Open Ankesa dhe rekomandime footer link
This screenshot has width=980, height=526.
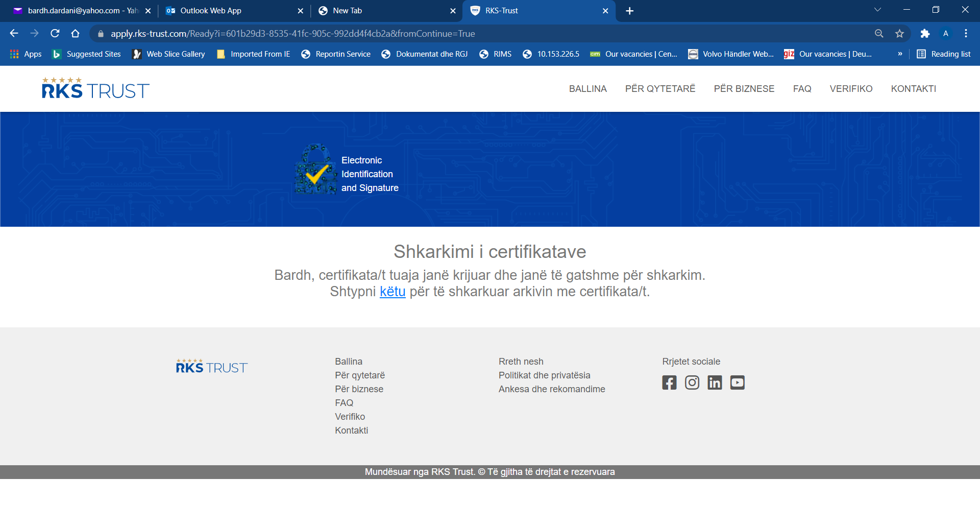point(552,389)
